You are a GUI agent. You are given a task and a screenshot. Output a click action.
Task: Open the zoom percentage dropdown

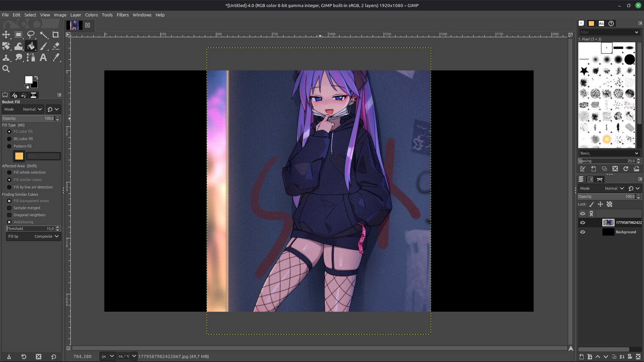(x=134, y=356)
